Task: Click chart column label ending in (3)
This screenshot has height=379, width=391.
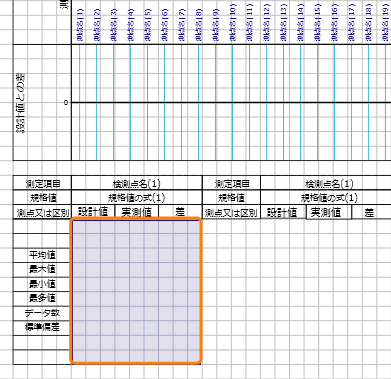Action: point(114,26)
